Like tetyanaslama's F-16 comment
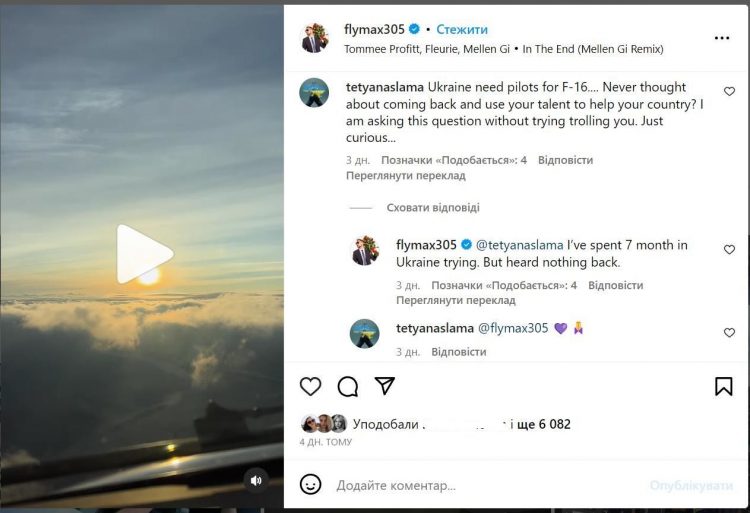This screenshot has width=750, height=513. [729, 92]
